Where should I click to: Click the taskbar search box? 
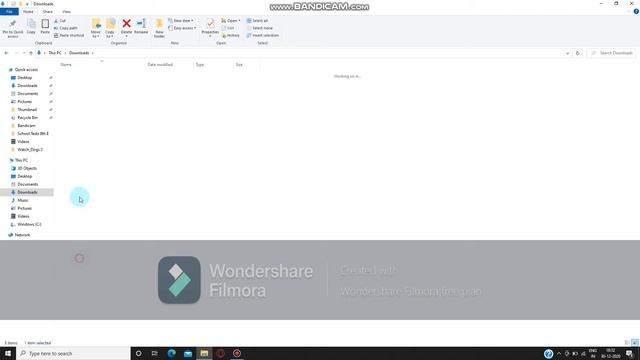coord(73,353)
